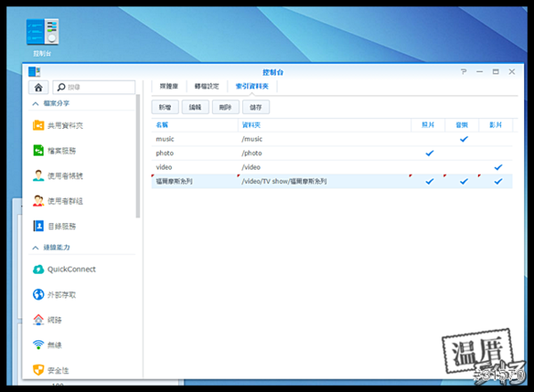The width and height of the screenshot is (534, 392).
Task: Click the sidebar search input field
Action: coord(98,87)
